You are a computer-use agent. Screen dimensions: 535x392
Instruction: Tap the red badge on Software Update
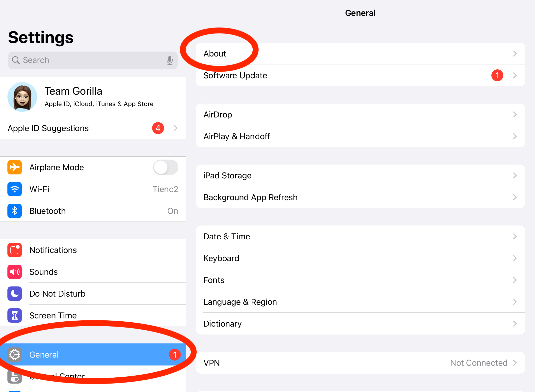(x=497, y=75)
